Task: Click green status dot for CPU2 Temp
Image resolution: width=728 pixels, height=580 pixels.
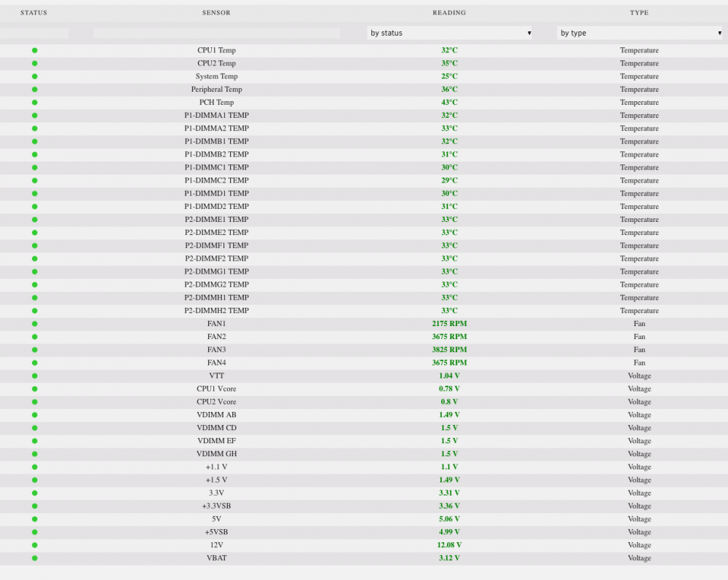Action: point(34,63)
